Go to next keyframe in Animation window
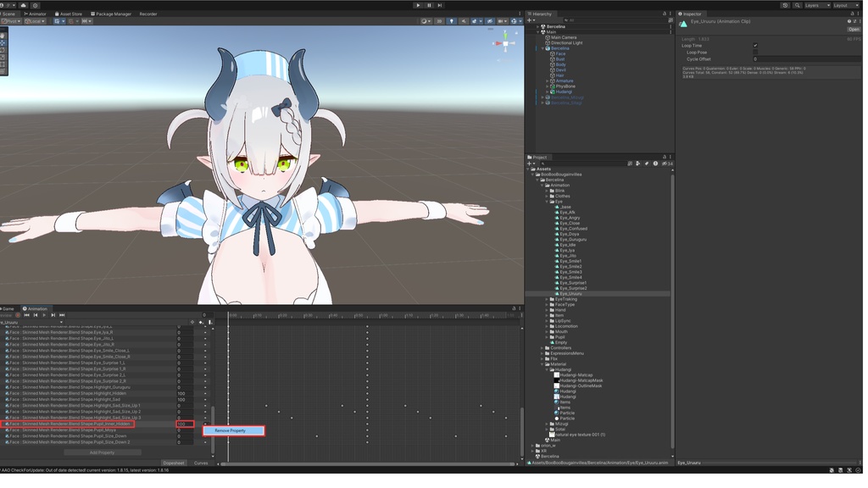 point(53,315)
